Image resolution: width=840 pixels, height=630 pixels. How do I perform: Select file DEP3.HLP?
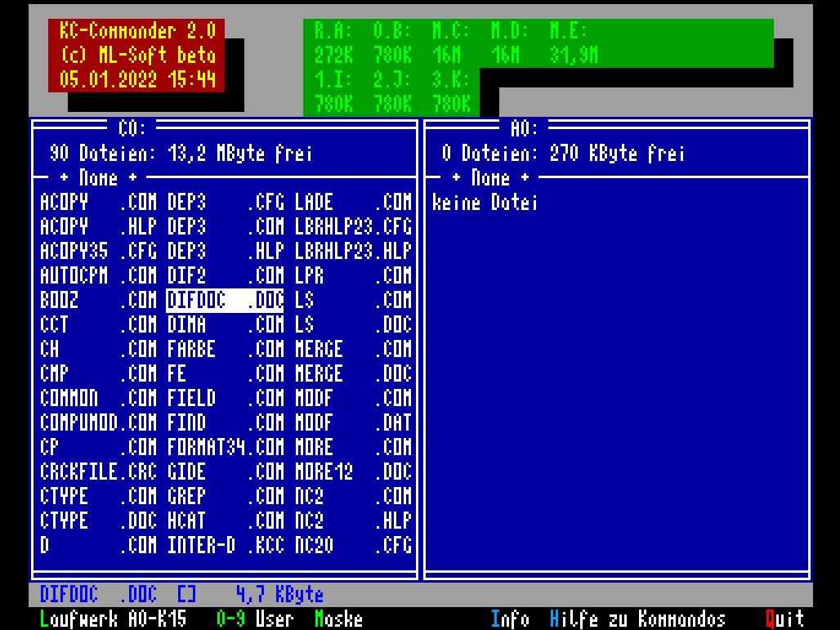226,251
